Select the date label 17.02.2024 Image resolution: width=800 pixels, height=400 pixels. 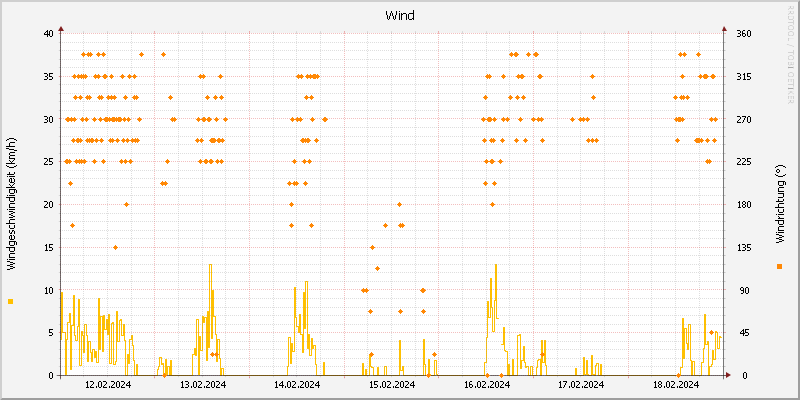click(x=581, y=384)
